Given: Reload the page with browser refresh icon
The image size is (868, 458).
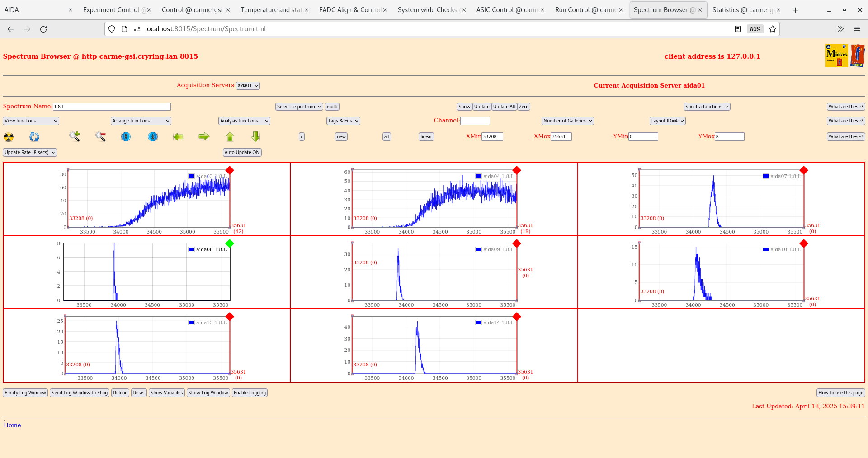Looking at the screenshot, I should coord(43,29).
